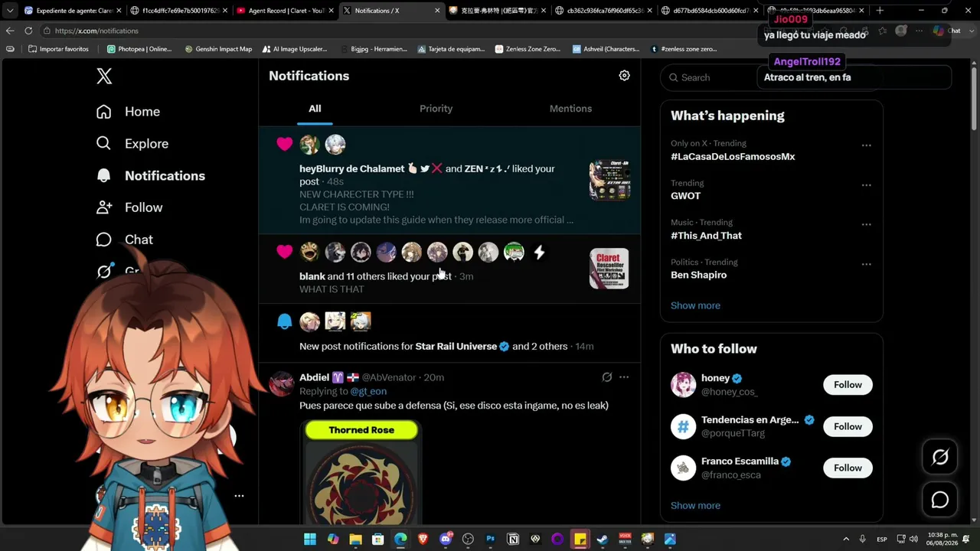Open more options for GWOT trend
Image resolution: width=980 pixels, height=551 pixels.
866,185
